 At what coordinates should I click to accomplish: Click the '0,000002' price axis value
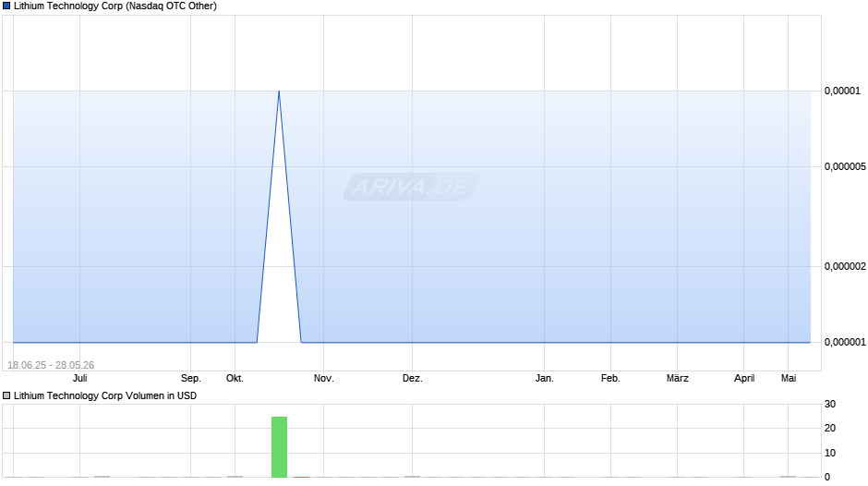845,266
